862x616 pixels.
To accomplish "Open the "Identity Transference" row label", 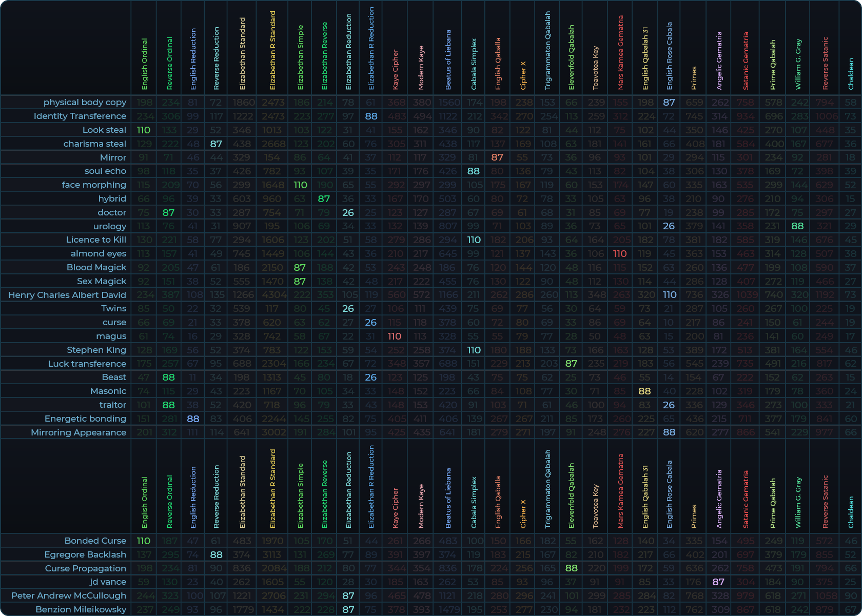I will point(80,116).
